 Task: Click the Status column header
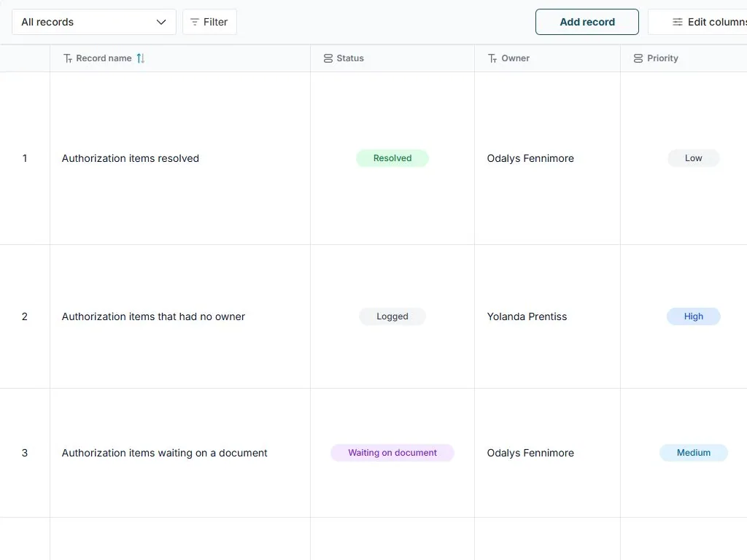click(x=392, y=58)
